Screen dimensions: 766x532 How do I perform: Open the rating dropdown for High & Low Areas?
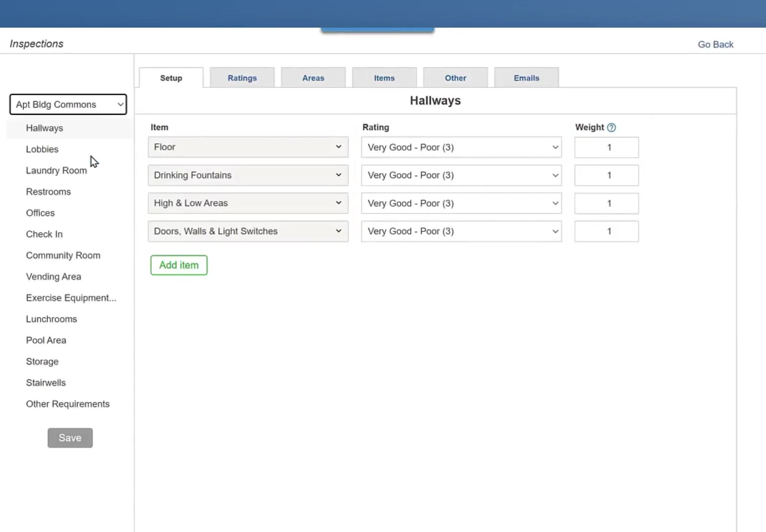[x=462, y=203]
